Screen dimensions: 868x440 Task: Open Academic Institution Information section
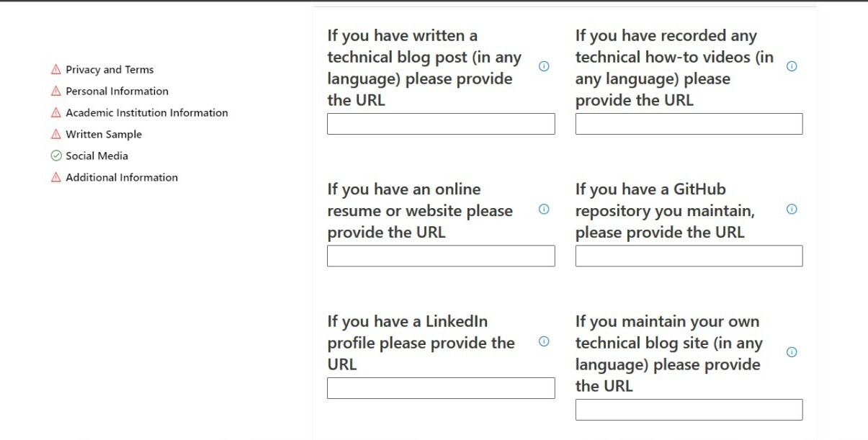click(x=146, y=113)
